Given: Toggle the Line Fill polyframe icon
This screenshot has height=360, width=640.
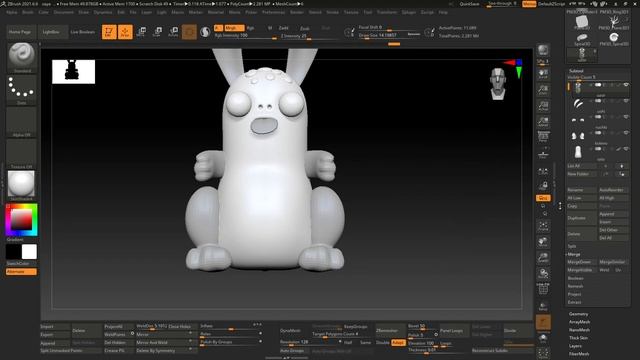Looking at the screenshot, I should (543, 289).
